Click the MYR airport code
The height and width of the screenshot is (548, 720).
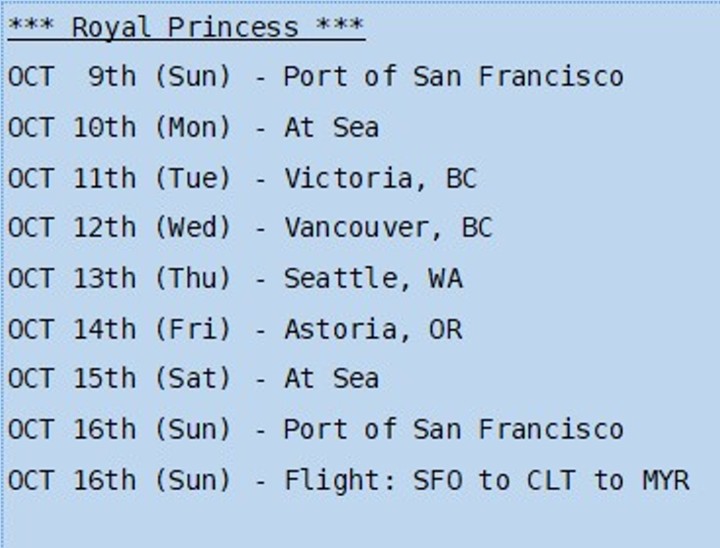tap(665, 480)
